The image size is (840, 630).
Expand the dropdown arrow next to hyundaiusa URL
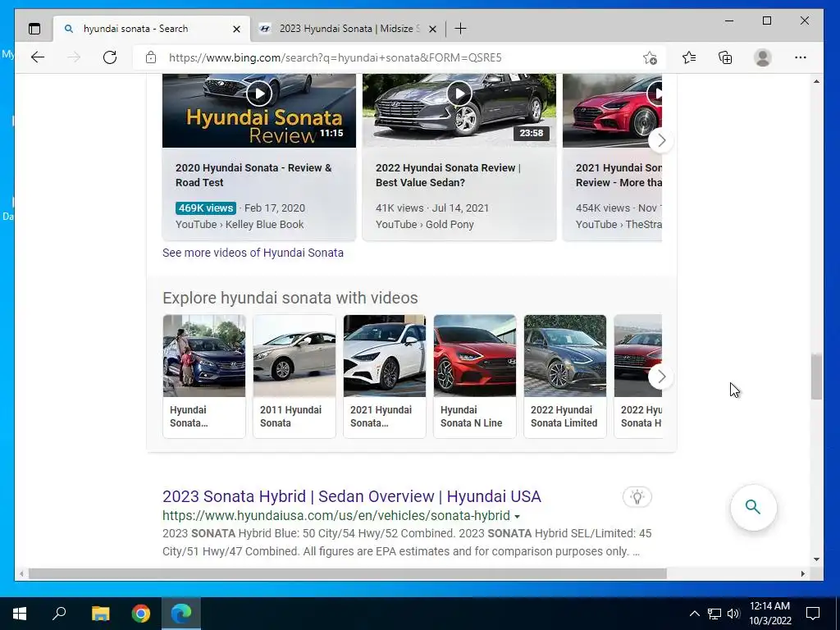coord(517,517)
